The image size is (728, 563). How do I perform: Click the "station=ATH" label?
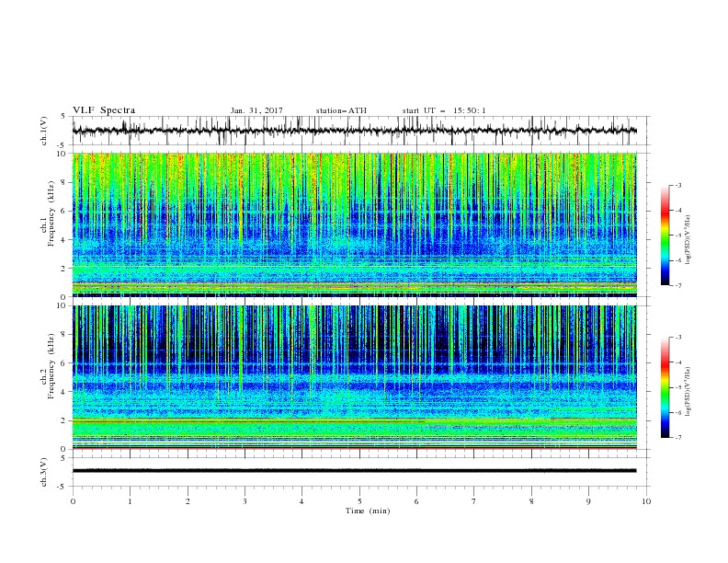click(x=341, y=110)
